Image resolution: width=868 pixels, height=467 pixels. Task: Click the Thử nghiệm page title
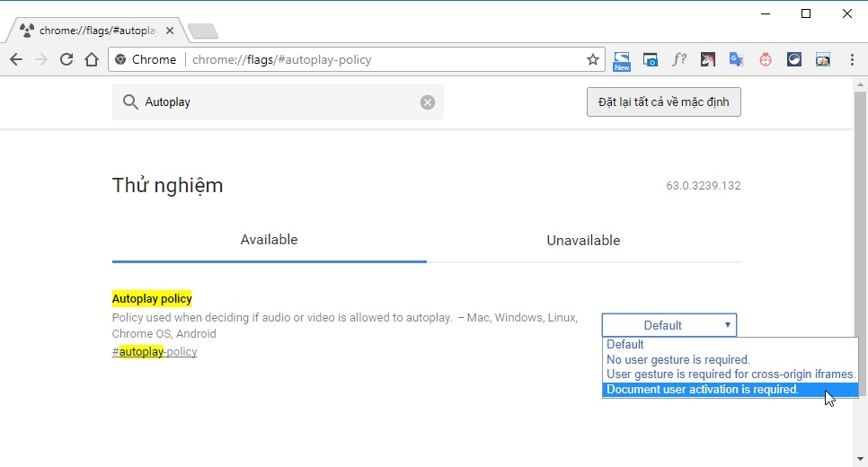tap(167, 185)
